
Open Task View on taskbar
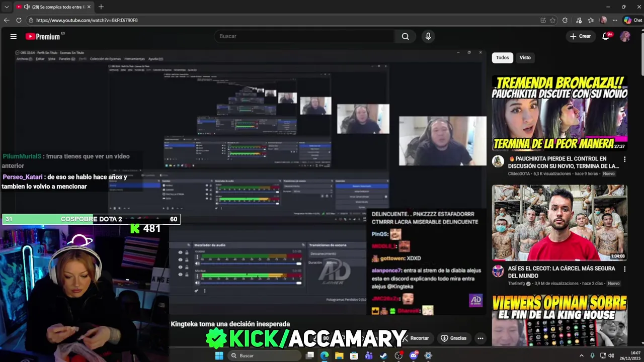pos(310,355)
